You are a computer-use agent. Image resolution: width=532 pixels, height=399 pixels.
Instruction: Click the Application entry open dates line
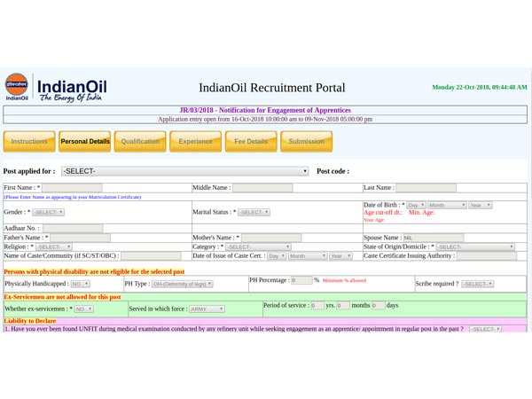pos(265,120)
